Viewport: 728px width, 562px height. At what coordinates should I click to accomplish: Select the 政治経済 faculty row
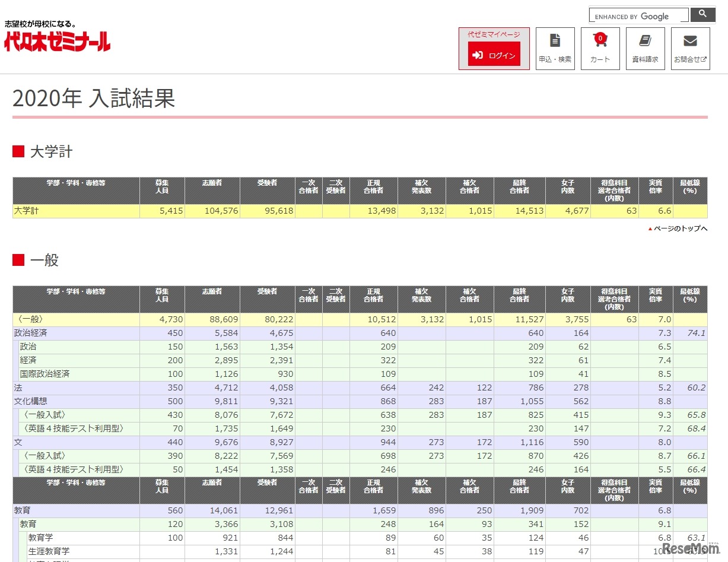click(30, 334)
